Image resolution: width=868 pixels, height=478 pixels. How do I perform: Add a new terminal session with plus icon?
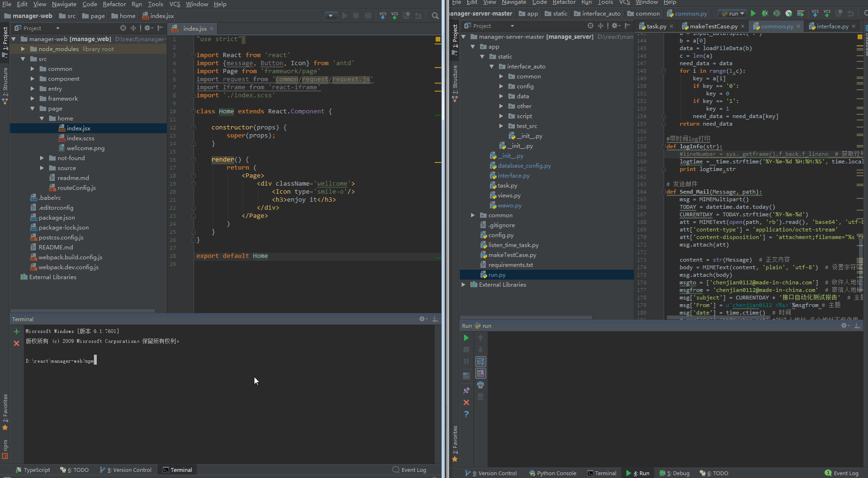(17, 332)
